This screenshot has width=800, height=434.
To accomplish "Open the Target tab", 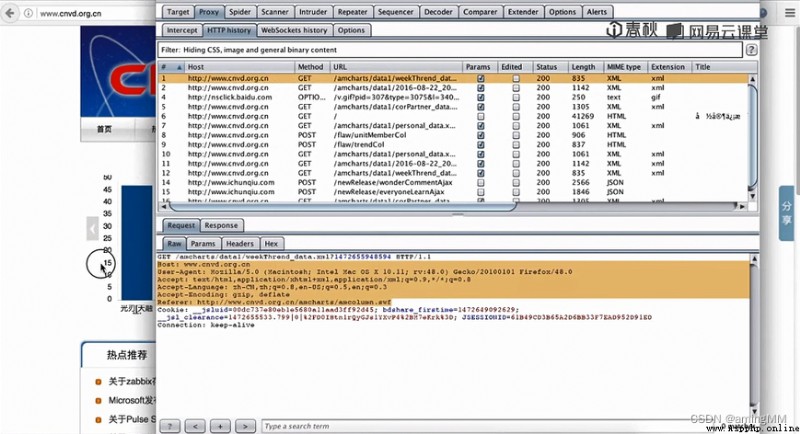I will point(178,12).
